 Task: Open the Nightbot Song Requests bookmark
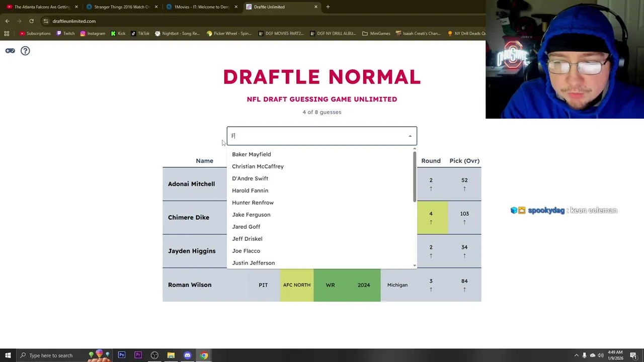coord(177,34)
